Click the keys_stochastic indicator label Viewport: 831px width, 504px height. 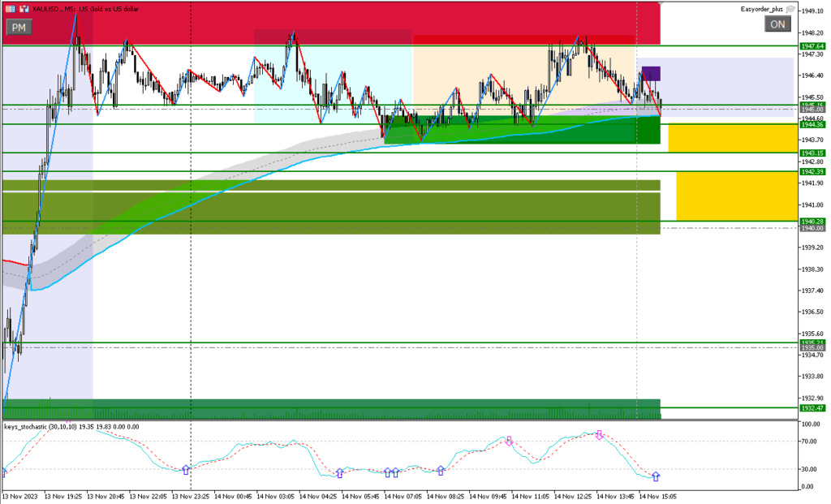[34, 426]
